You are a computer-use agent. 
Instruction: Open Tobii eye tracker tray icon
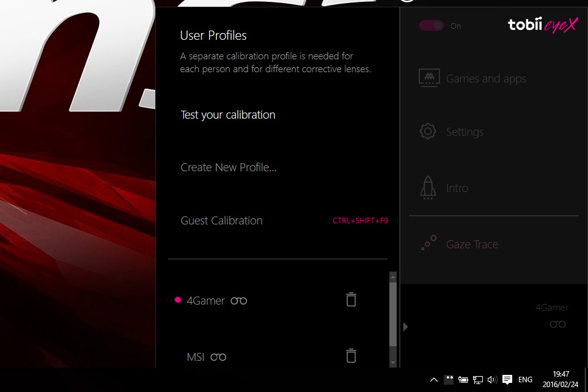[x=449, y=380]
